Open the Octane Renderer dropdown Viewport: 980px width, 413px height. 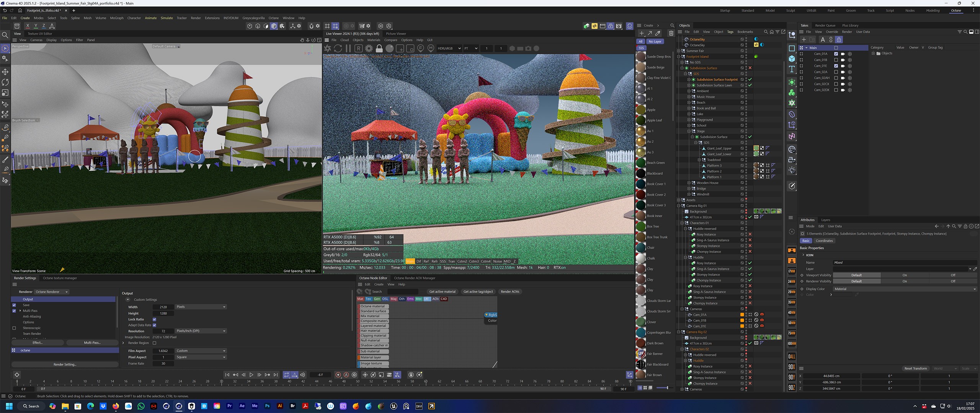(52, 292)
